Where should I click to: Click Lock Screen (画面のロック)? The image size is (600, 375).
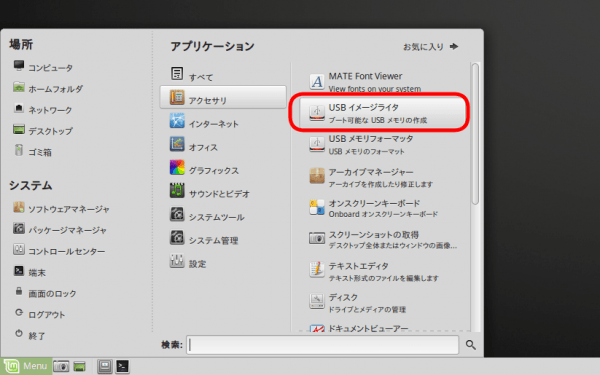(x=45, y=293)
